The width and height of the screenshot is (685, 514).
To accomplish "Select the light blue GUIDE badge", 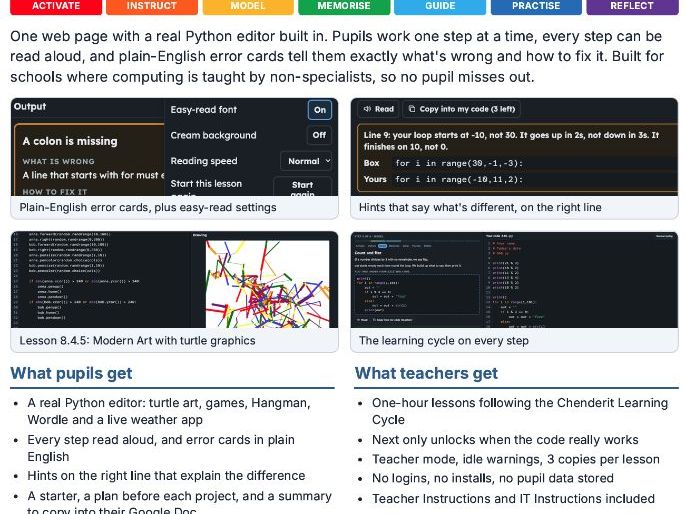I will 440,7.
